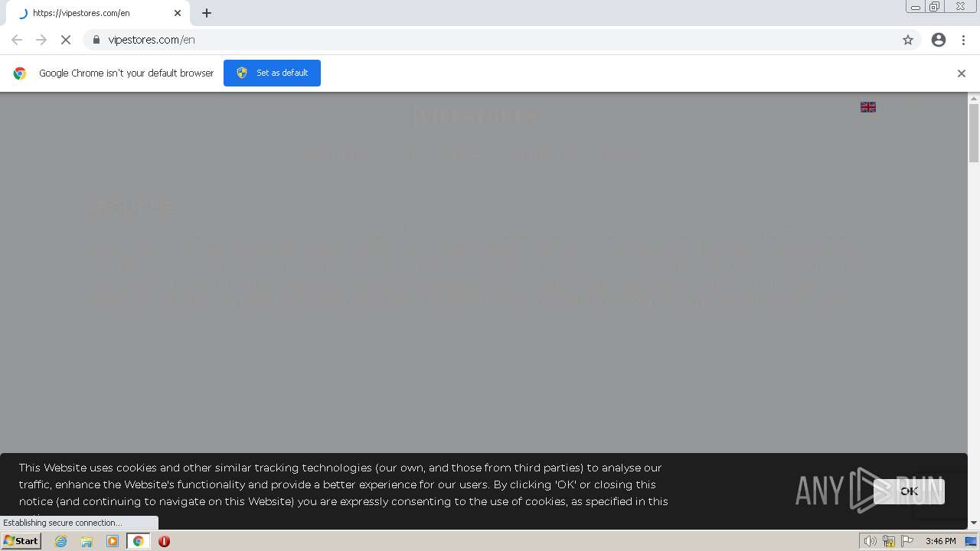Open the Chrome profile account icon
Image resolution: width=980 pixels, height=551 pixels.
[939, 40]
